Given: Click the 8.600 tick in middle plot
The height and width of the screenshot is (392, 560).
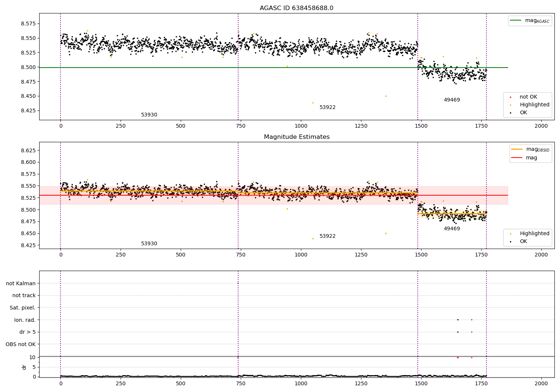Looking at the screenshot, I should [28, 162].
